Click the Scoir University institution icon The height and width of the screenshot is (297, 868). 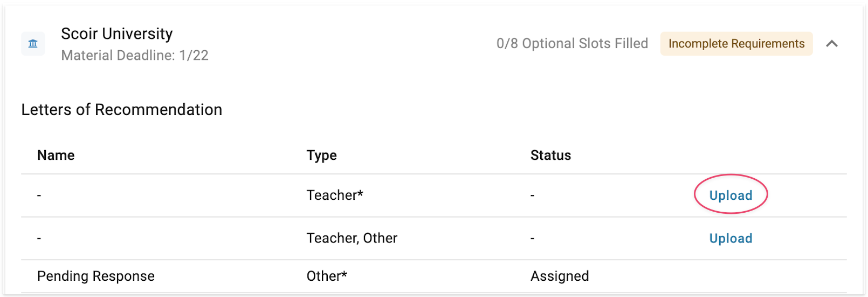33,44
